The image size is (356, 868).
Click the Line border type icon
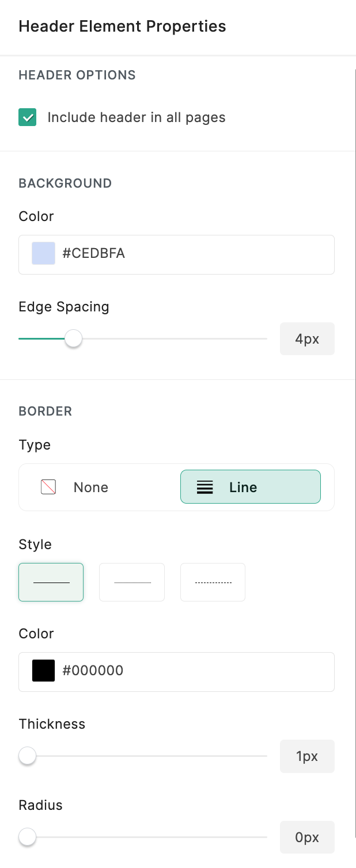click(204, 488)
